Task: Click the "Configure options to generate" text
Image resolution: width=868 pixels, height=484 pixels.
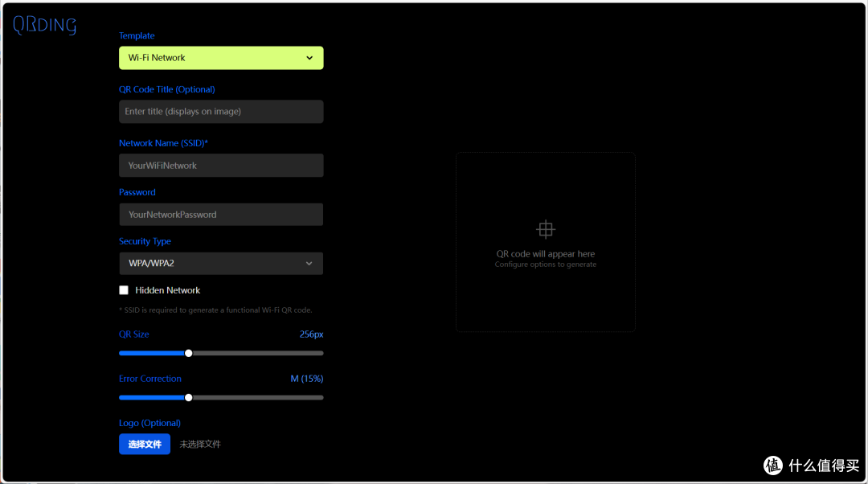Action: tap(545, 265)
